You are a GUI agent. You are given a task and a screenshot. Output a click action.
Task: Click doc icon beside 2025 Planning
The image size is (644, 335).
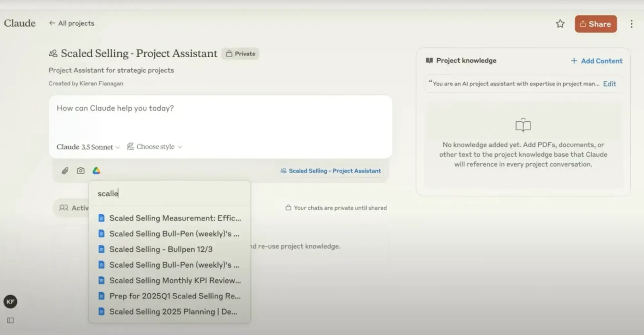pyautogui.click(x=101, y=312)
